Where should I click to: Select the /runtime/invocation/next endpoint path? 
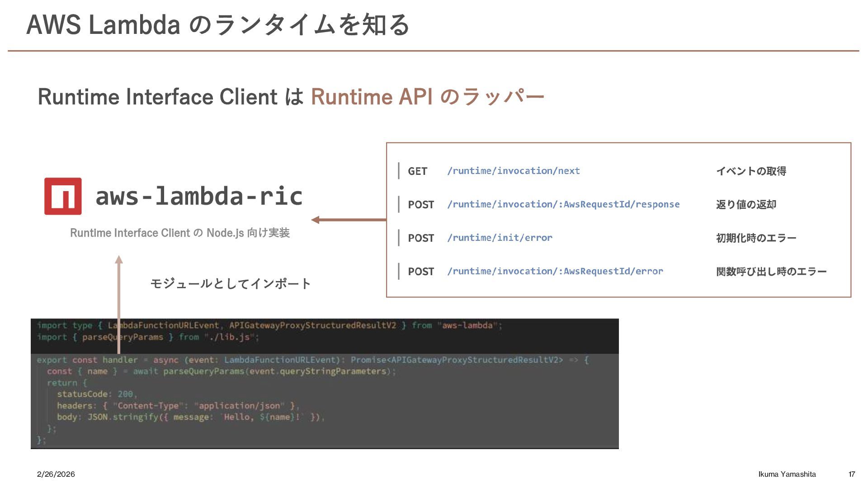click(x=513, y=171)
